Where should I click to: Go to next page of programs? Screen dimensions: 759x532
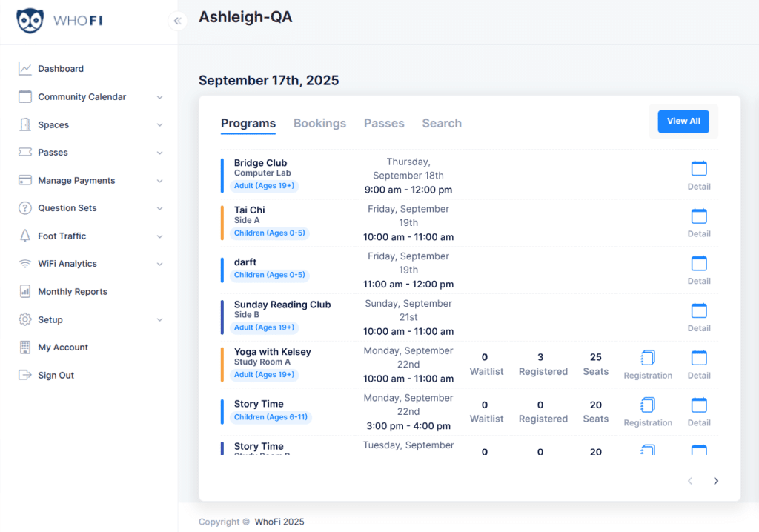[716, 481]
